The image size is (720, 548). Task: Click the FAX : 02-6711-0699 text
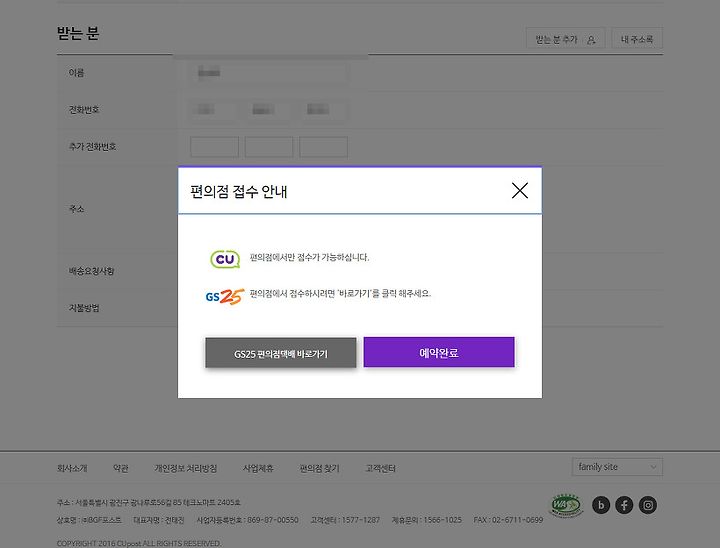tap(508, 520)
